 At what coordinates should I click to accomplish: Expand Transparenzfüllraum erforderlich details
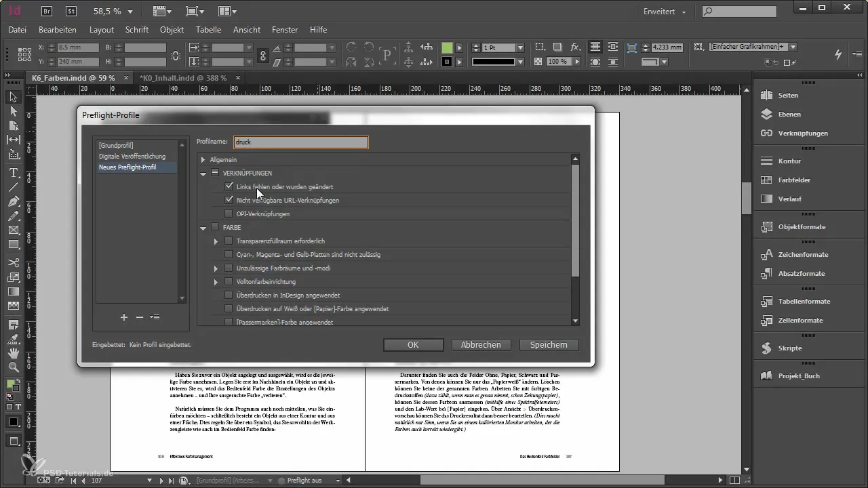(216, 241)
